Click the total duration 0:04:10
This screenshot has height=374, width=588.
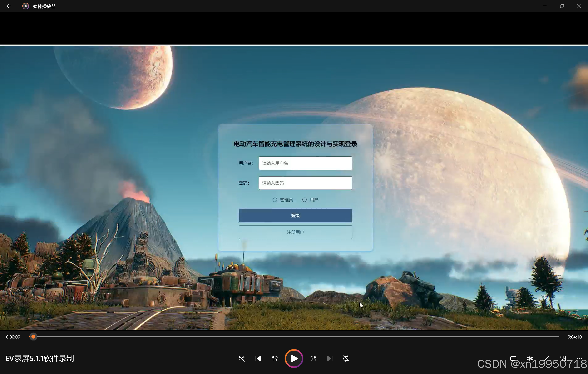(575, 337)
